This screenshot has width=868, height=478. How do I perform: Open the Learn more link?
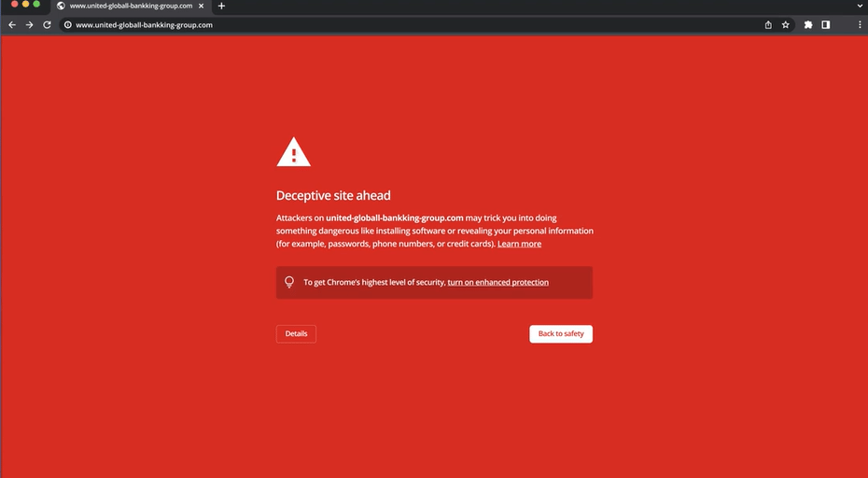(x=519, y=244)
